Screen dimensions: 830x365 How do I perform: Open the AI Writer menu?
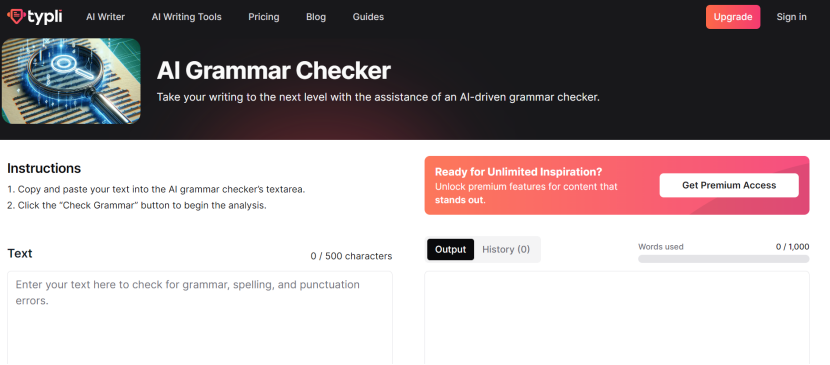click(x=105, y=17)
